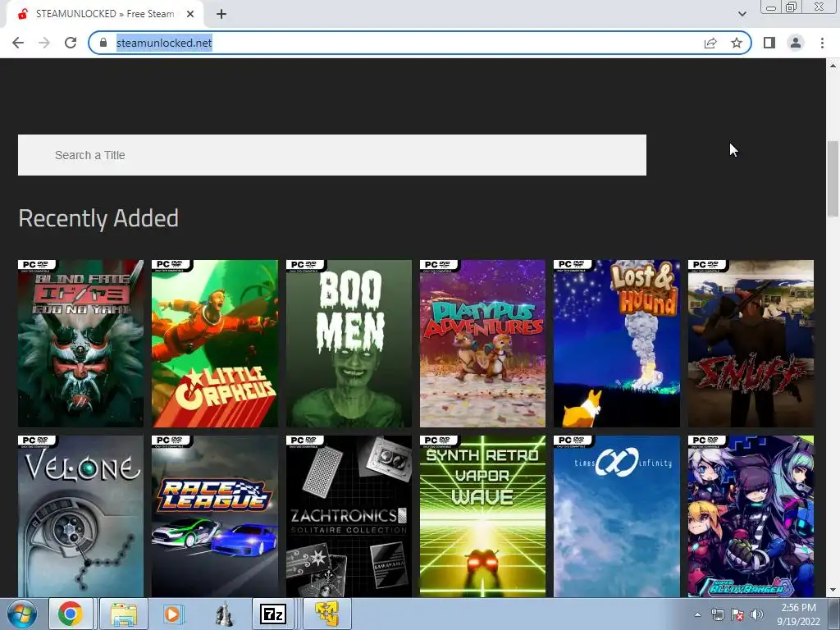
Task: Open the Little Orpheus game cover
Action: tap(215, 344)
